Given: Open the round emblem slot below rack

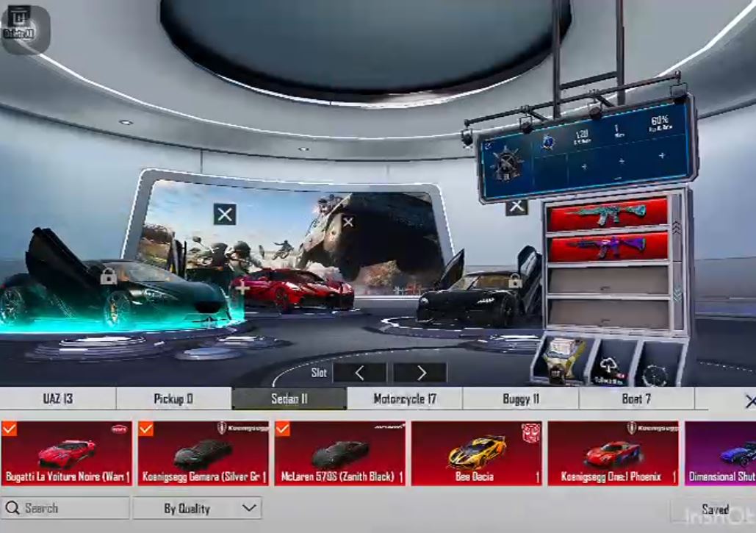Looking at the screenshot, I should coord(655,371).
